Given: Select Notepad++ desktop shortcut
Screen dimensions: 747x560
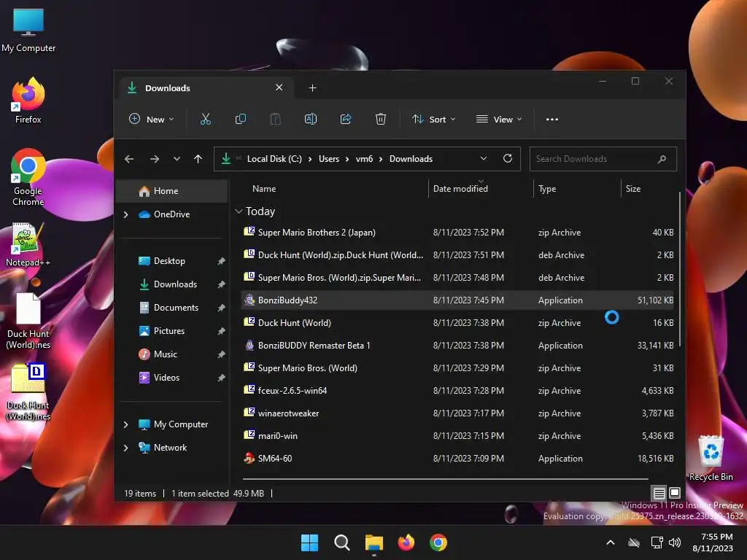Looking at the screenshot, I should pyautogui.click(x=28, y=245).
